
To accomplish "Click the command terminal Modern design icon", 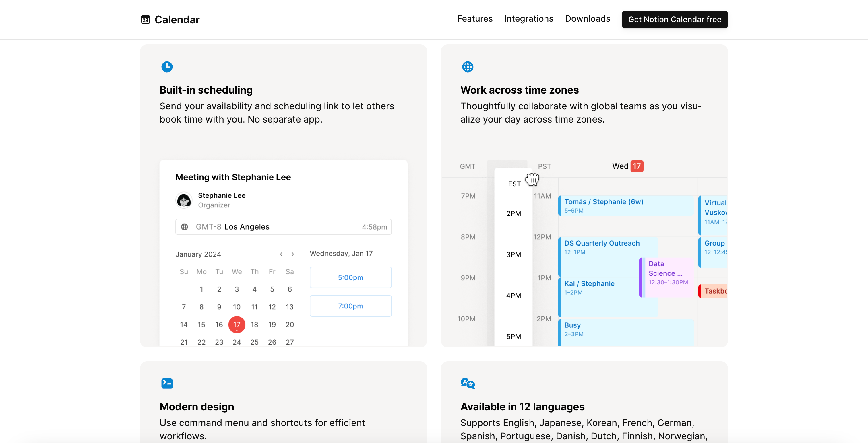I will click(x=167, y=383).
